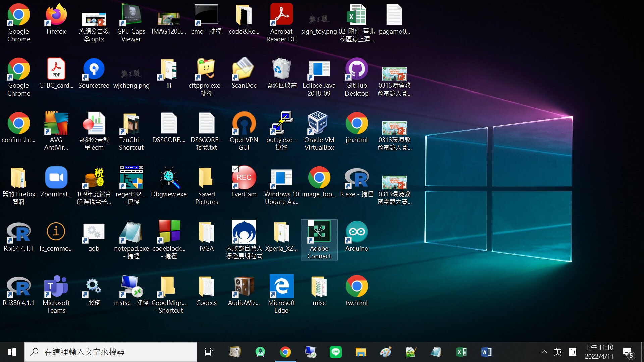
Task: Open sign_toy.png image file
Action: point(319,20)
